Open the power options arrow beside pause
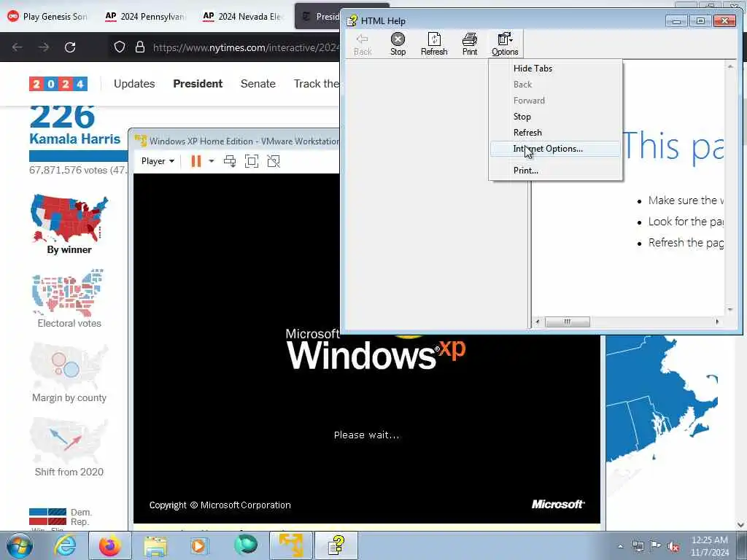This screenshot has width=747, height=560. [212, 161]
